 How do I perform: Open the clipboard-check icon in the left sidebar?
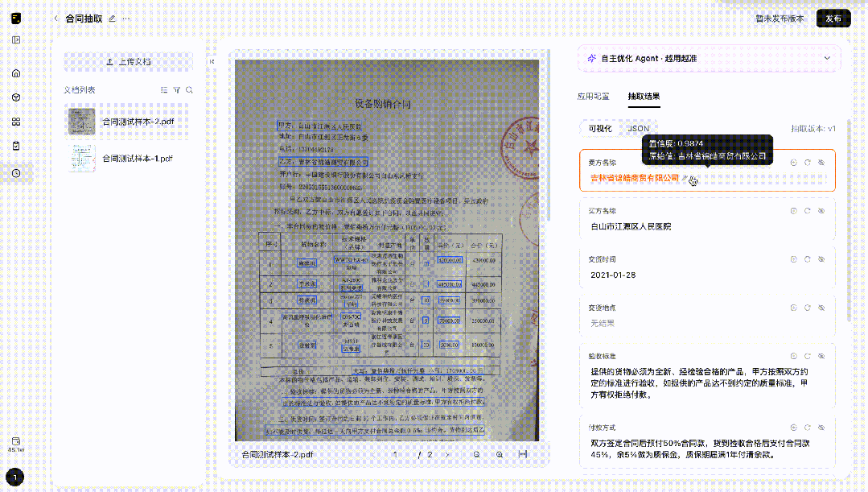point(16,146)
